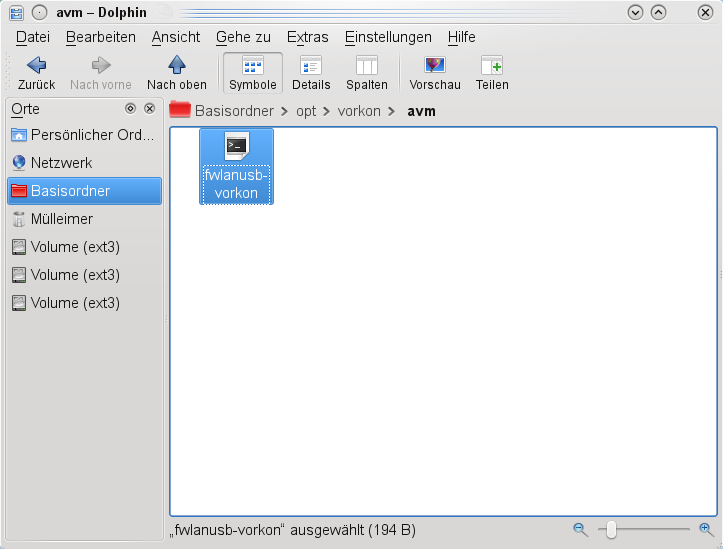The height and width of the screenshot is (549, 723).
Task: Select Persönlicher Ordner in Orte panel
Action: tap(84, 135)
